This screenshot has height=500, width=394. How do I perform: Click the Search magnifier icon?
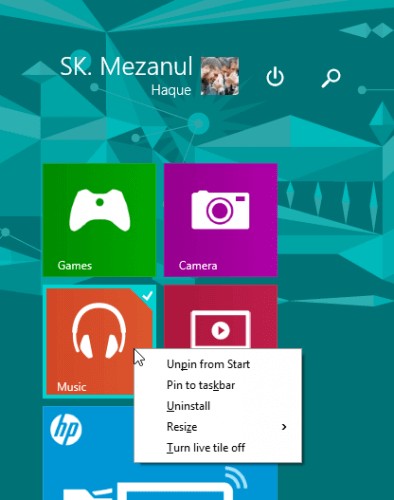331,78
